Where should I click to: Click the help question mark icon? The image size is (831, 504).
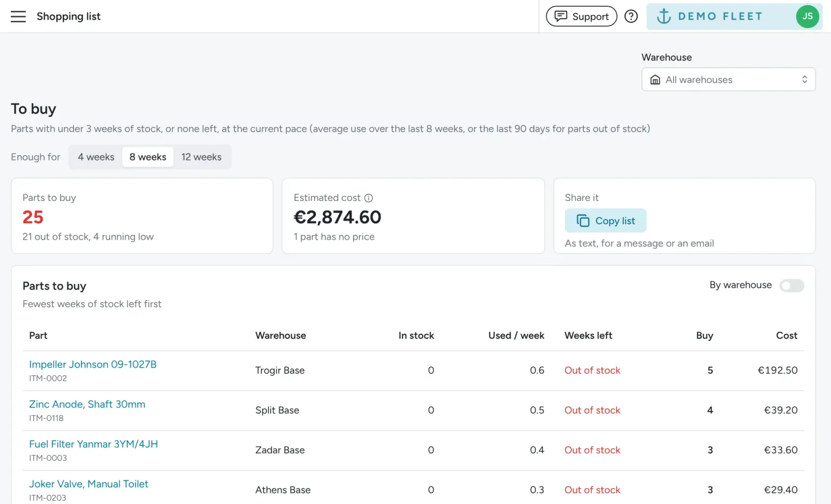click(631, 17)
